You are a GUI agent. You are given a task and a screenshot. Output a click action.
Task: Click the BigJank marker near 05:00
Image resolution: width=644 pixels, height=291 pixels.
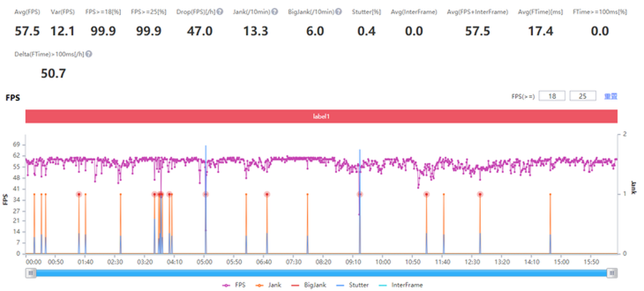click(205, 194)
